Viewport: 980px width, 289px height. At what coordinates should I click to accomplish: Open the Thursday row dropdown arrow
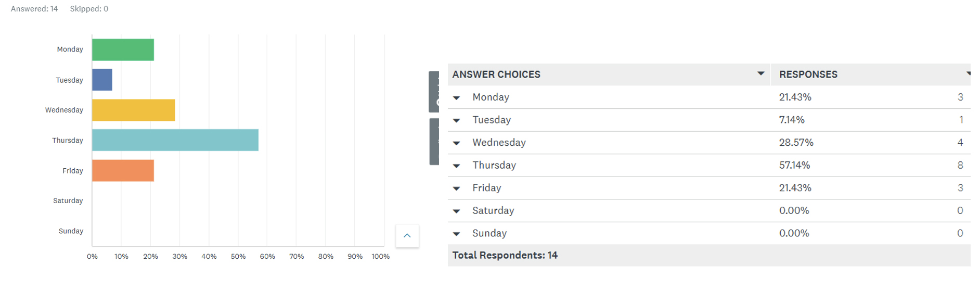[457, 166]
